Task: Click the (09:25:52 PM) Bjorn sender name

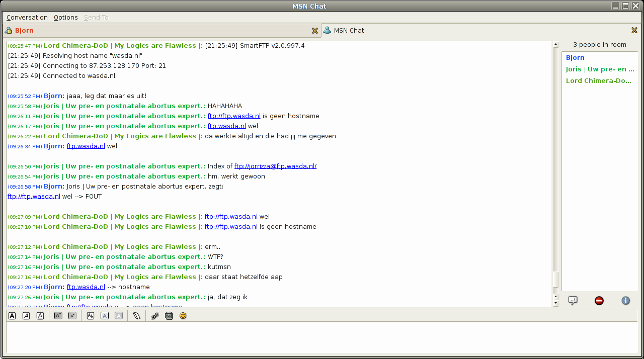Action: (x=54, y=96)
